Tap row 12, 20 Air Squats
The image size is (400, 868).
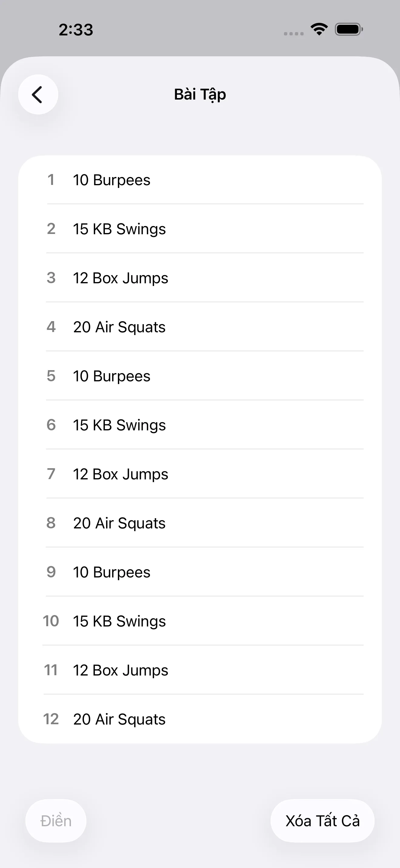click(x=200, y=719)
